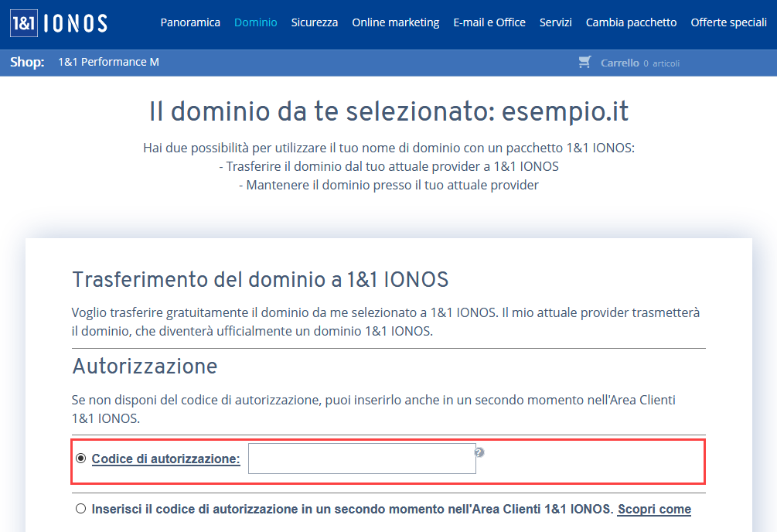Click the heading containing esempio.it
Image resolution: width=777 pixels, height=532 pixels.
tap(389, 111)
